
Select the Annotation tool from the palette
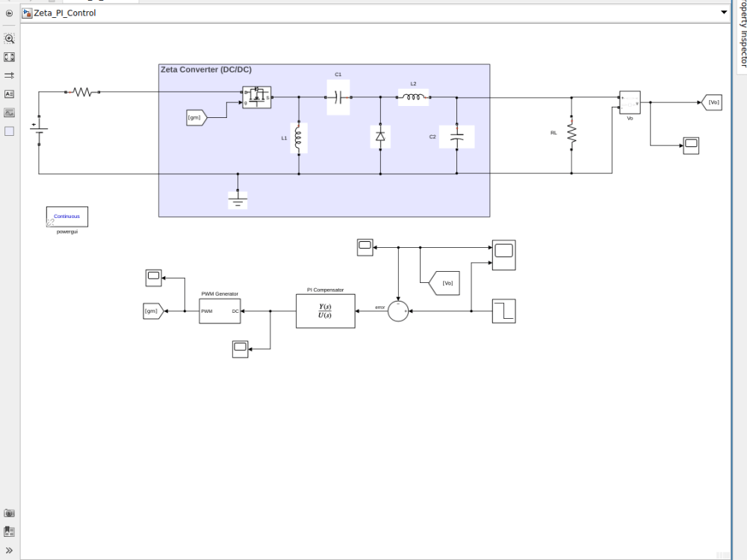click(9, 93)
